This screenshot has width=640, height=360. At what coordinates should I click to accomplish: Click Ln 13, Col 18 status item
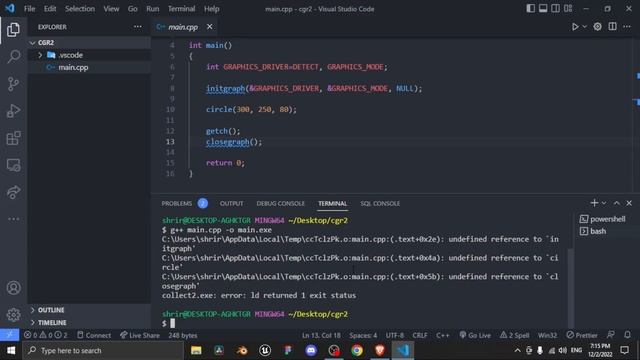click(x=321, y=335)
